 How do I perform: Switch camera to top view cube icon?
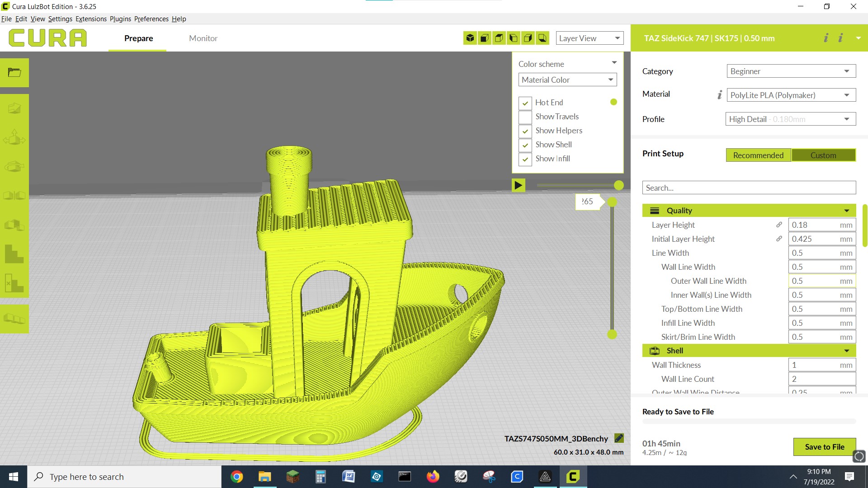[499, 38]
